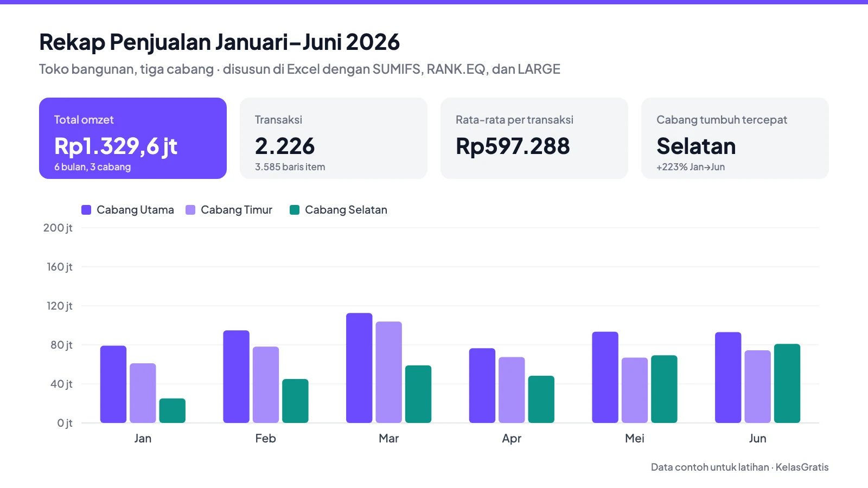Click the Jan Cabang Selatan bar
Screen dimensions: 868x488
click(173, 410)
